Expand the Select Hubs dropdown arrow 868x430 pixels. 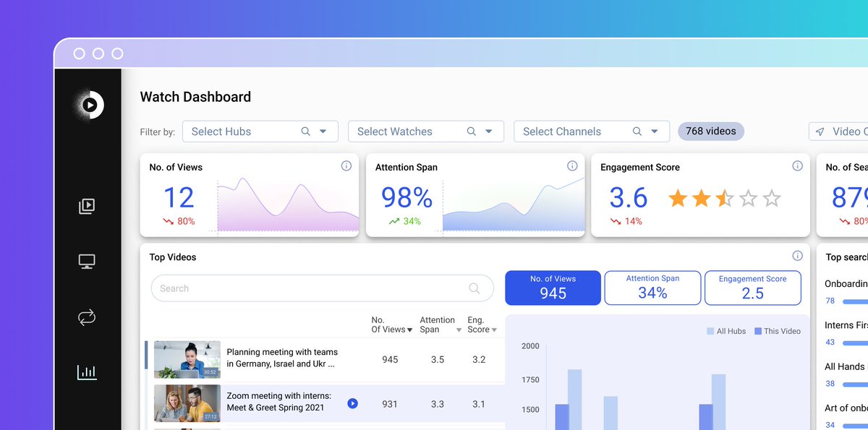coord(323,132)
